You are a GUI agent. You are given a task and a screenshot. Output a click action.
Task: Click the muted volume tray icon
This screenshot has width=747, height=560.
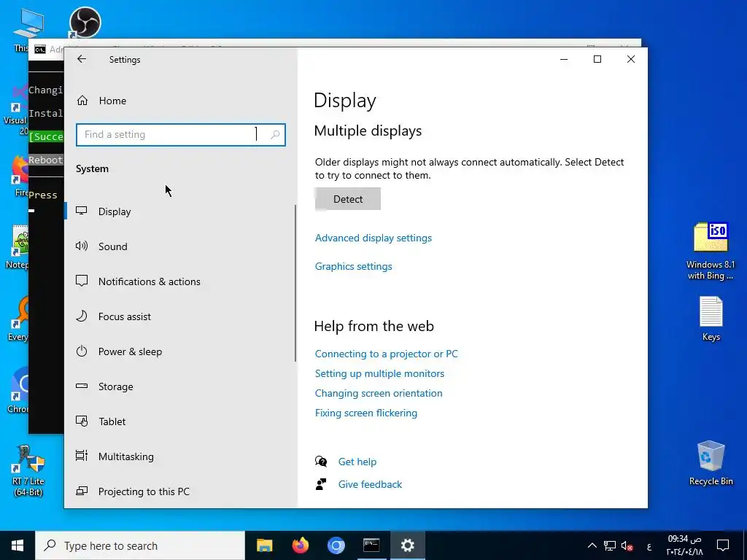click(x=627, y=546)
